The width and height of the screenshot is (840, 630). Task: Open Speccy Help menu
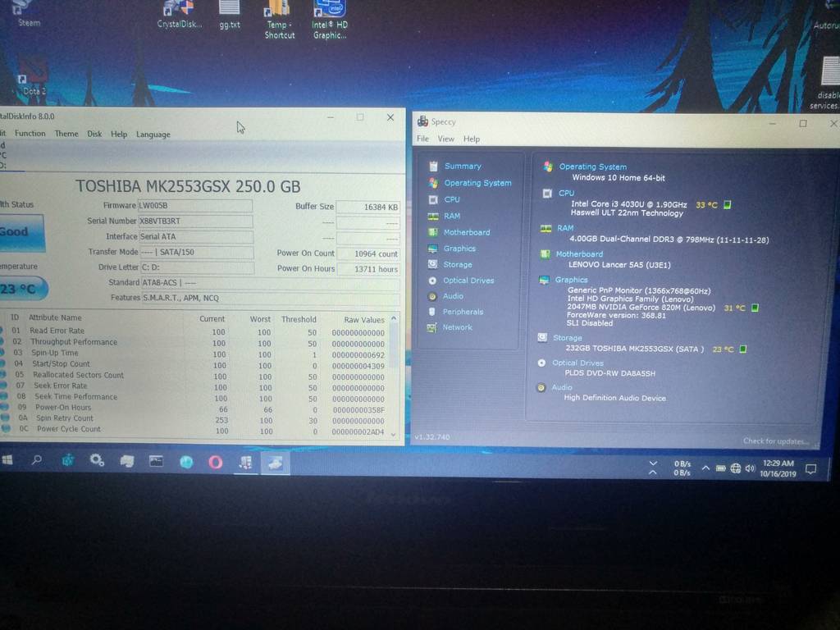tap(472, 139)
